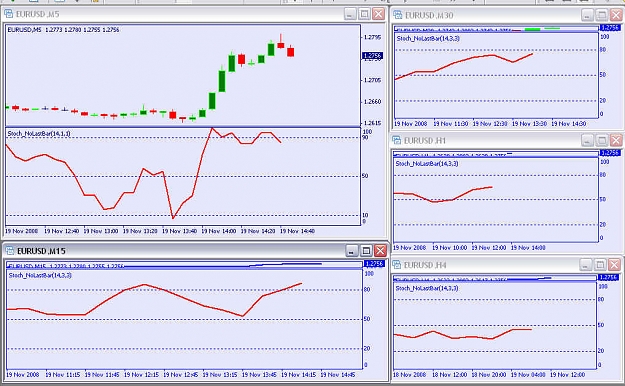The image size is (625, 386).
Task: Click the chart icon in EURUSD,H4 title bar
Action: 397,265
